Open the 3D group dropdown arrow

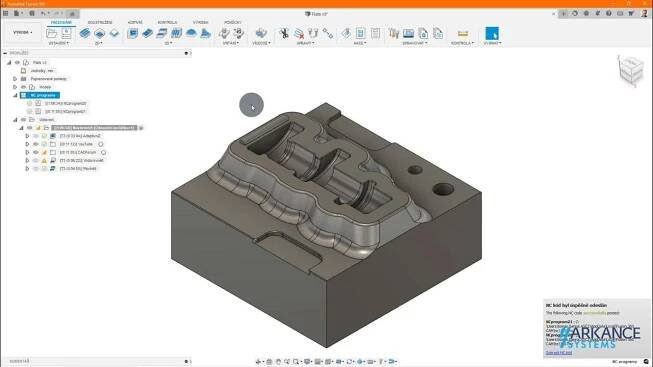point(168,43)
